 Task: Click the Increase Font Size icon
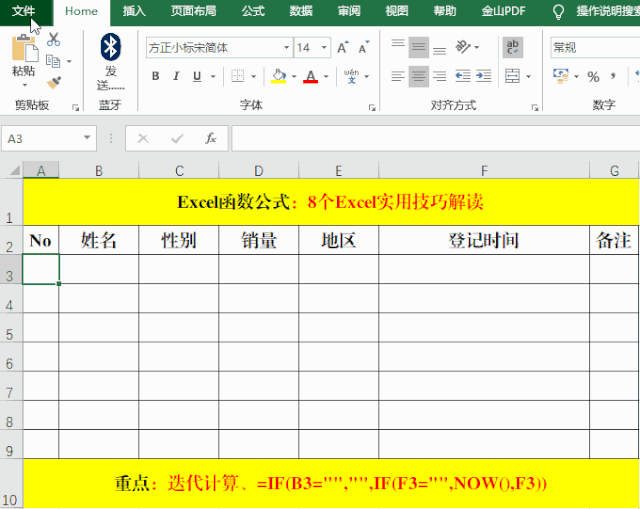coord(343,47)
